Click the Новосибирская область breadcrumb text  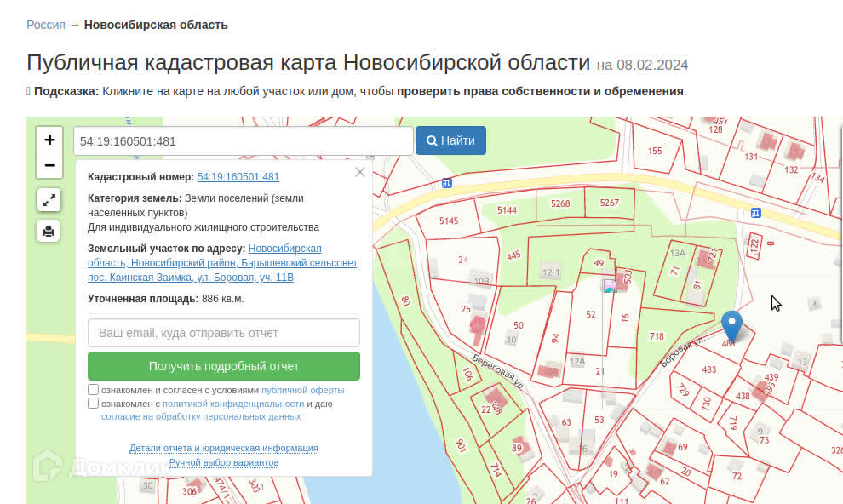pos(156,25)
